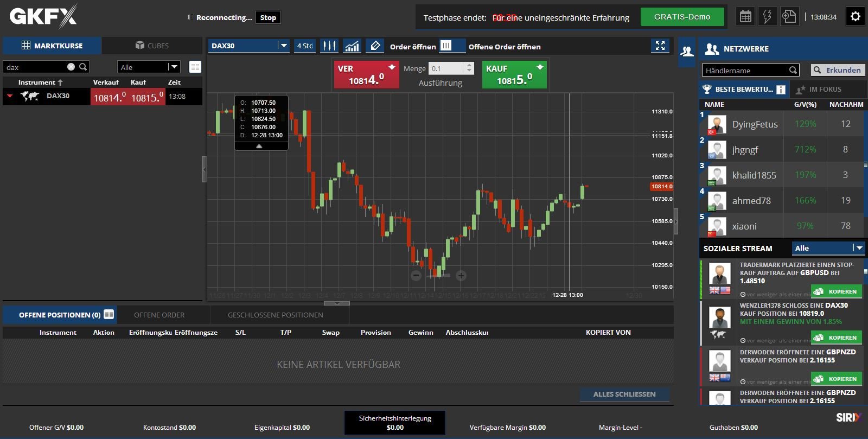Screen dimensions: 868x439
Task: Click the instrument search magnifier icon
Action: [x=83, y=67]
